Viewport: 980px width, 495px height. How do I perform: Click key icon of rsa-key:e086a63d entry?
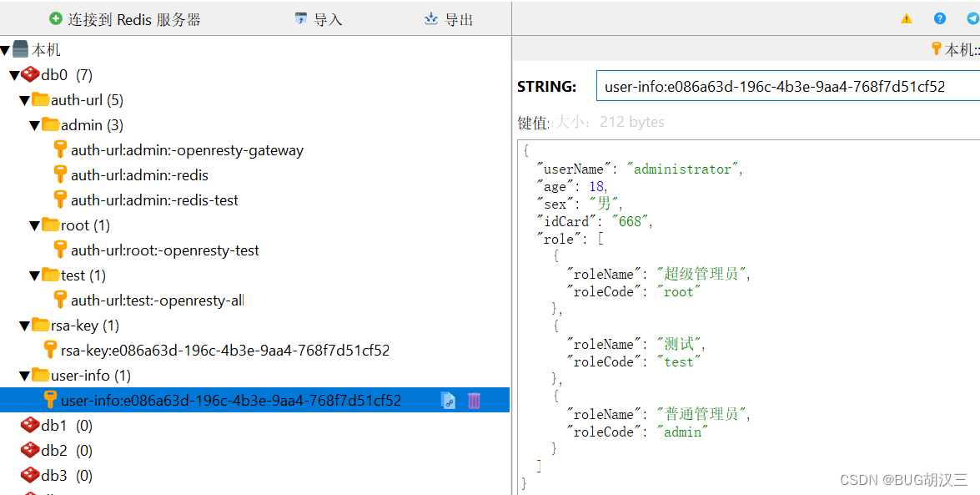50,349
